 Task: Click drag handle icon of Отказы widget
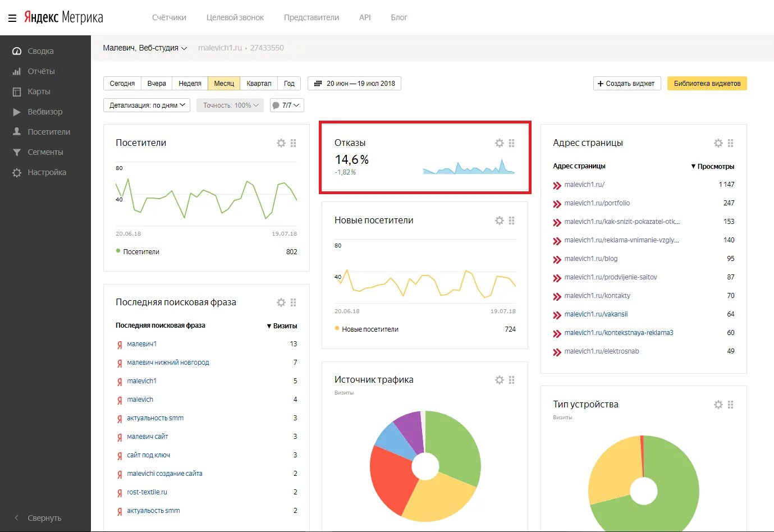[x=512, y=143]
